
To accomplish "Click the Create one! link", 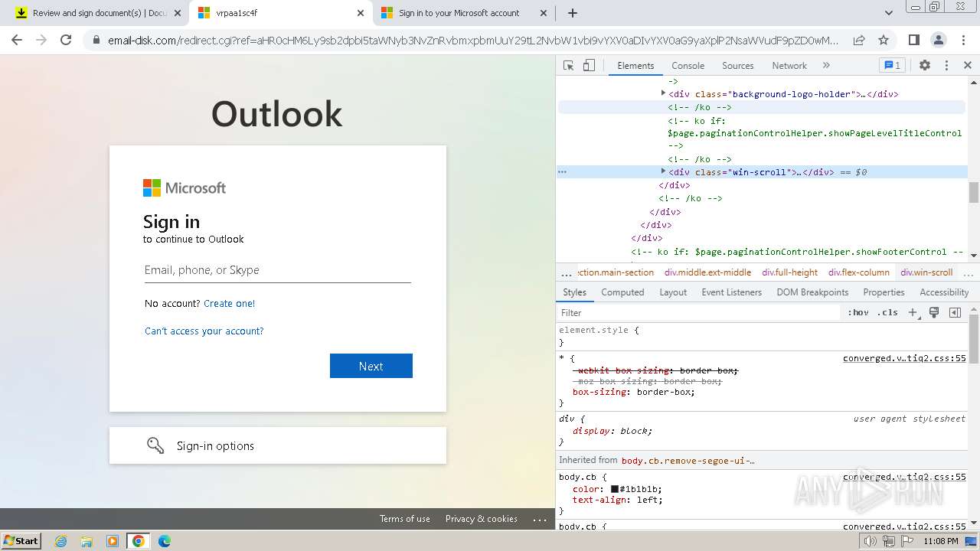I will tap(229, 303).
